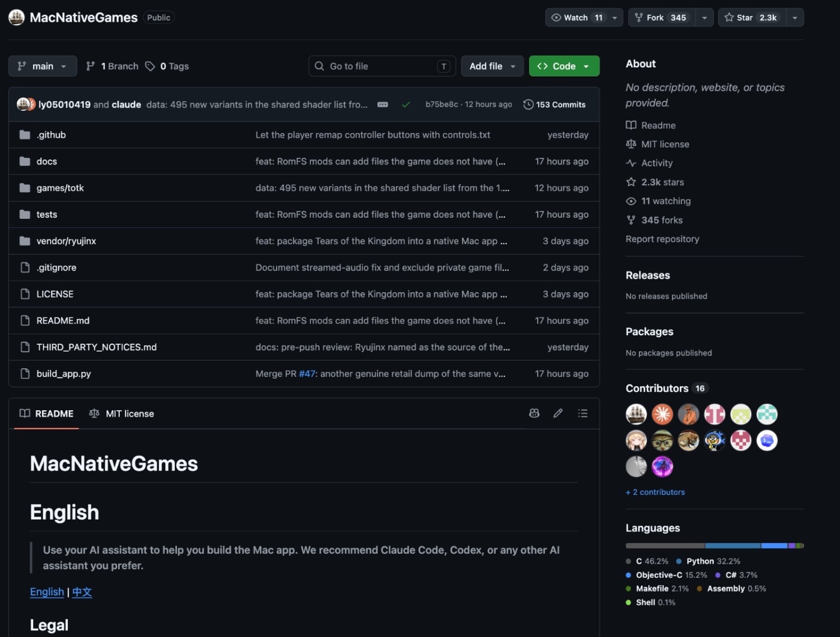Expand the Watch notification options arrow

(x=615, y=17)
